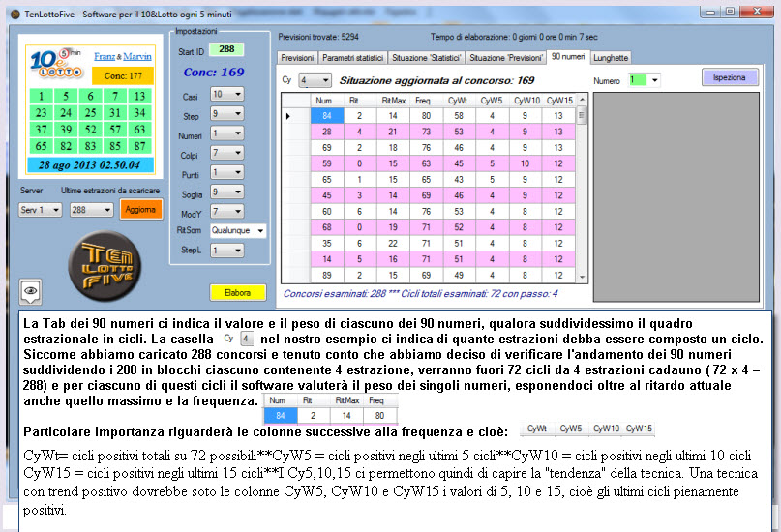Sort by the RitMax column header
This screenshot has height=532, width=781.
[393, 101]
